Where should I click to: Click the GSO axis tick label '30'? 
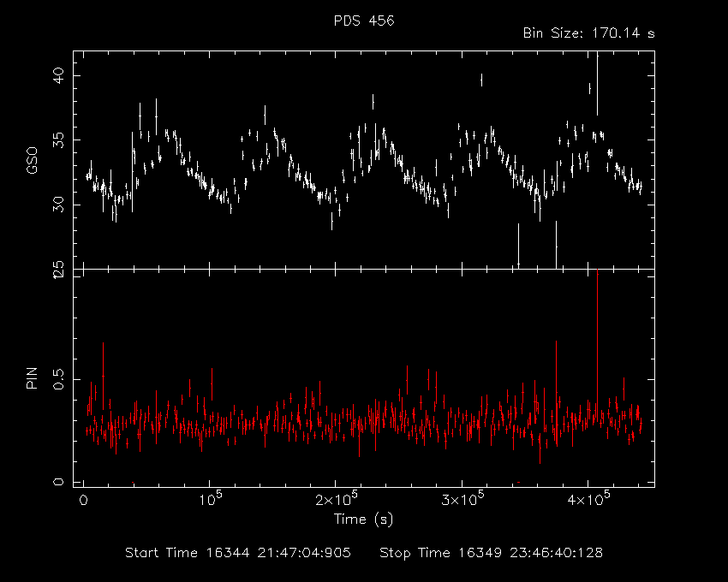pyautogui.click(x=58, y=205)
